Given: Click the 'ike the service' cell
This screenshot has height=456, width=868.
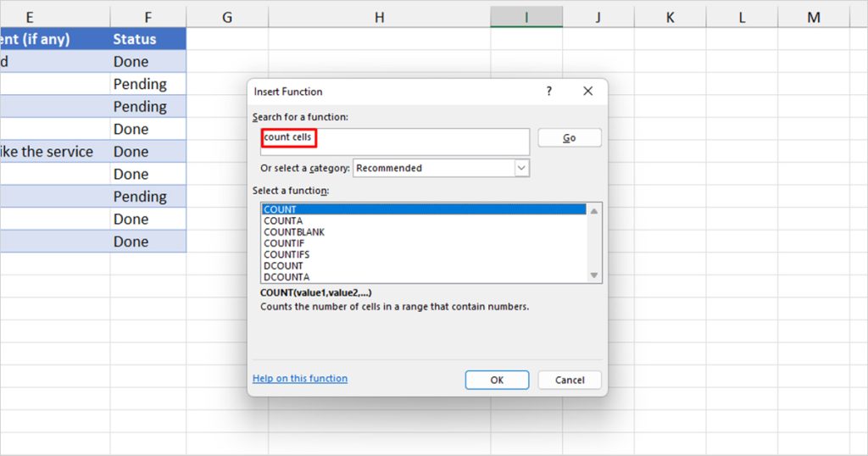Looking at the screenshot, I should (x=55, y=151).
